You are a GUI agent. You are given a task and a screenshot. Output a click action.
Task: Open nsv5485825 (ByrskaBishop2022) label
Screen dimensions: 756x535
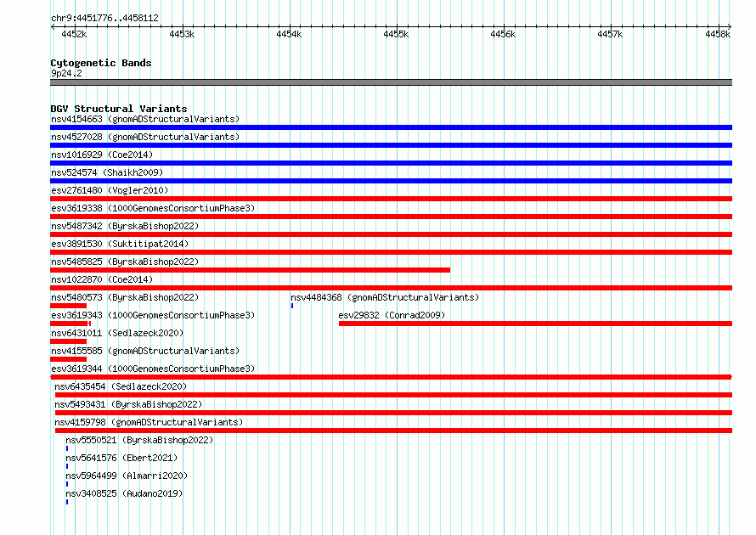[125, 262]
